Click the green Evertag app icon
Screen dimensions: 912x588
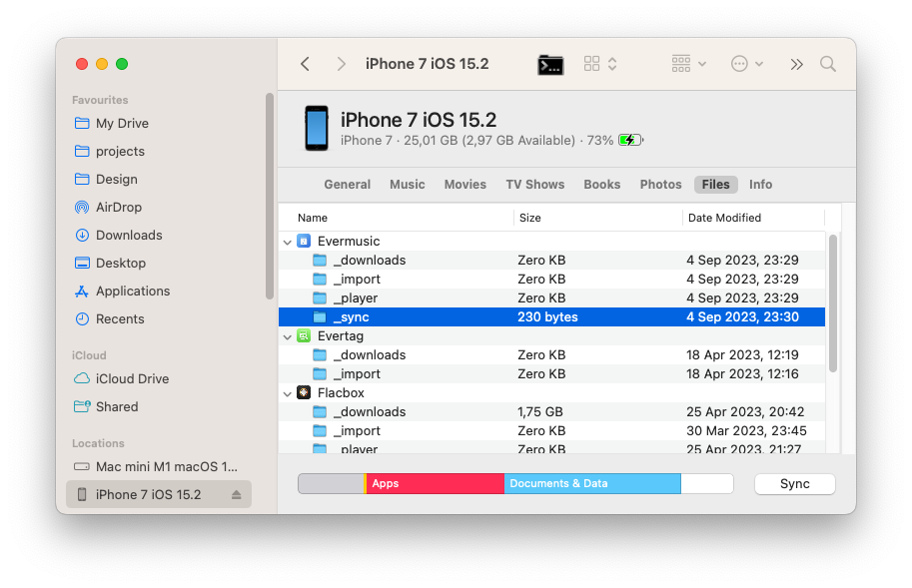click(x=303, y=336)
